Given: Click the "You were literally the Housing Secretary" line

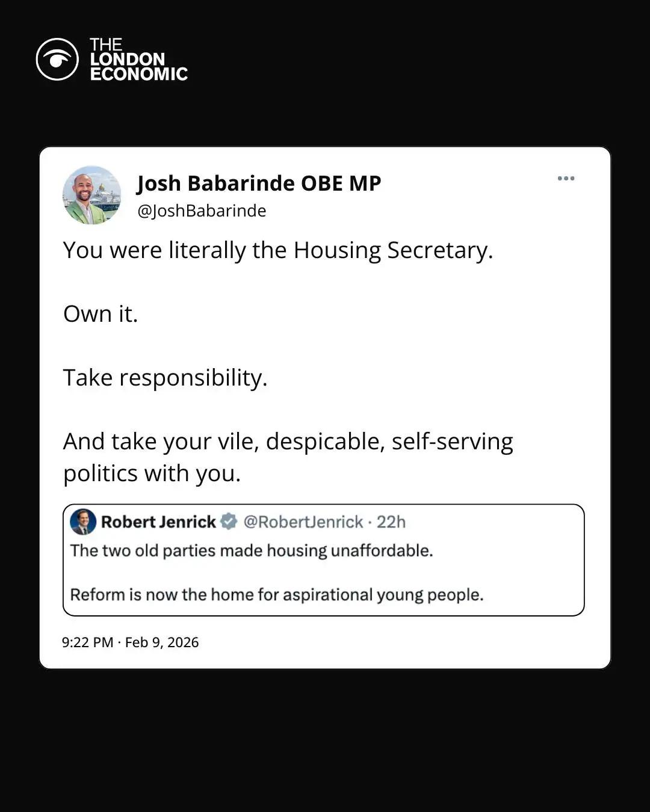Looking at the screenshot, I should [x=277, y=250].
